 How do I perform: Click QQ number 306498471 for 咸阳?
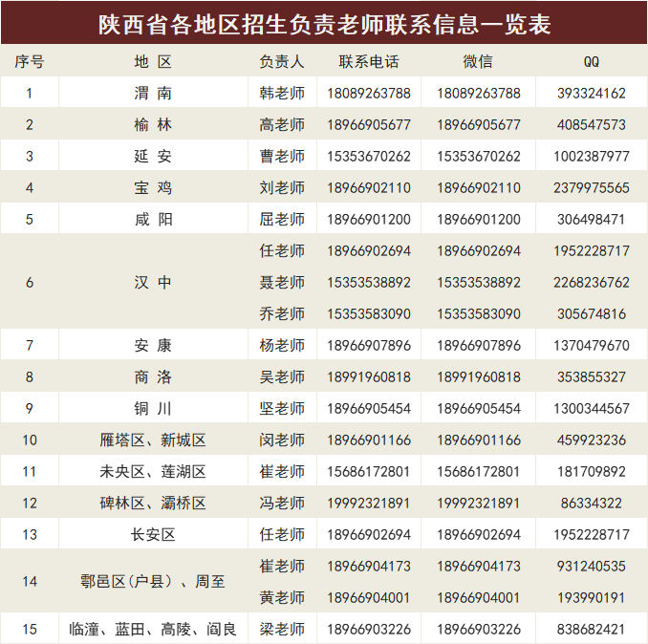pyautogui.click(x=592, y=220)
